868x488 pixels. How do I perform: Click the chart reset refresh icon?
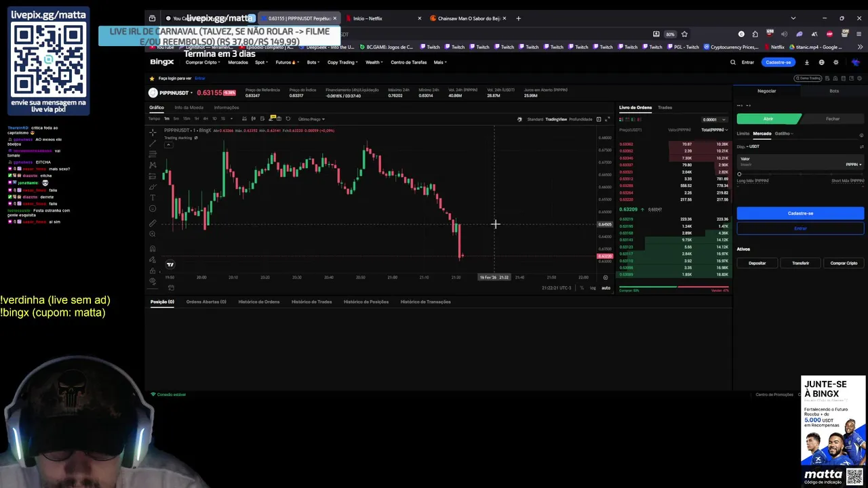(x=288, y=119)
